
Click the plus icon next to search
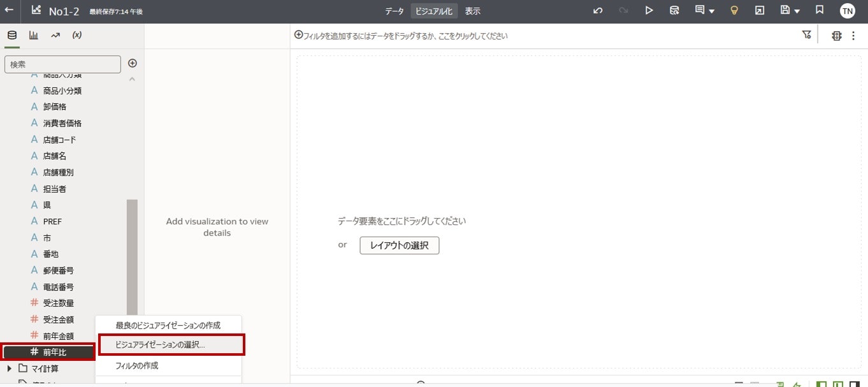point(133,63)
